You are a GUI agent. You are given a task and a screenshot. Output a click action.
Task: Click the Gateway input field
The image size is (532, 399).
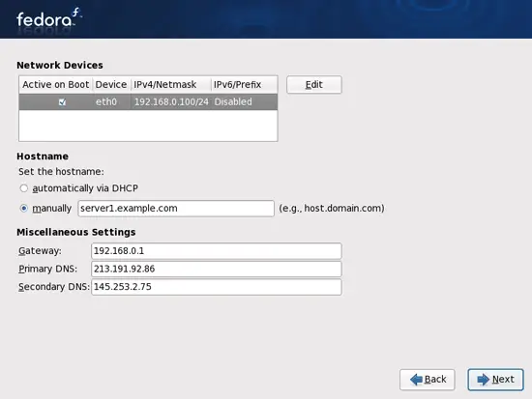[216, 251]
